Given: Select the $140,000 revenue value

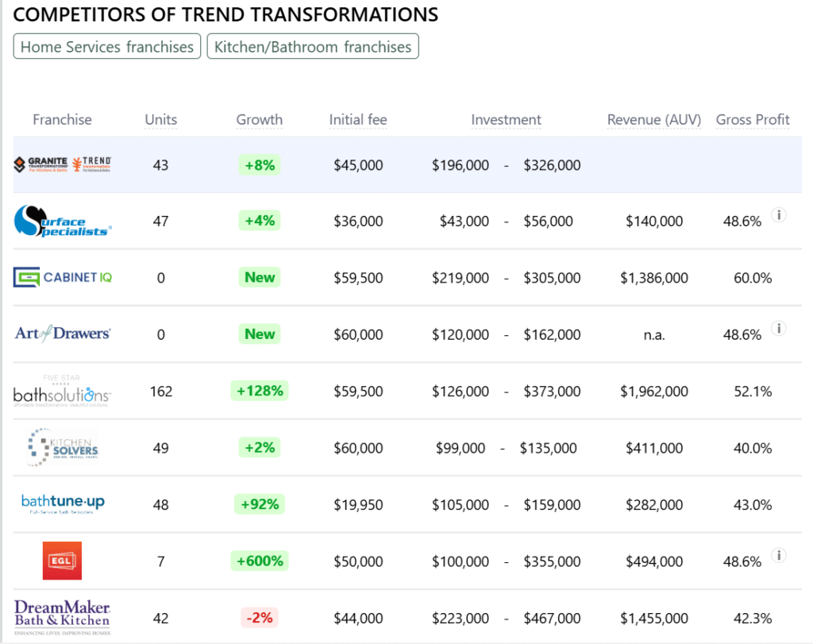Looking at the screenshot, I should point(654,222).
